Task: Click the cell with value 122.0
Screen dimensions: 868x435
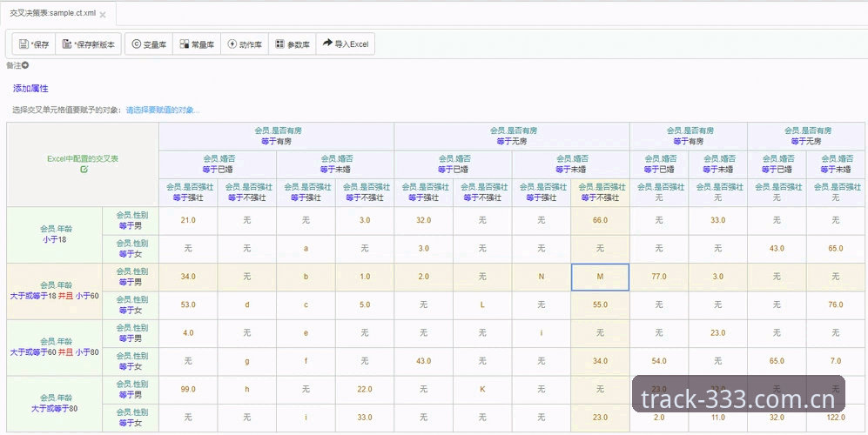Action: pyautogui.click(x=836, y=418)
